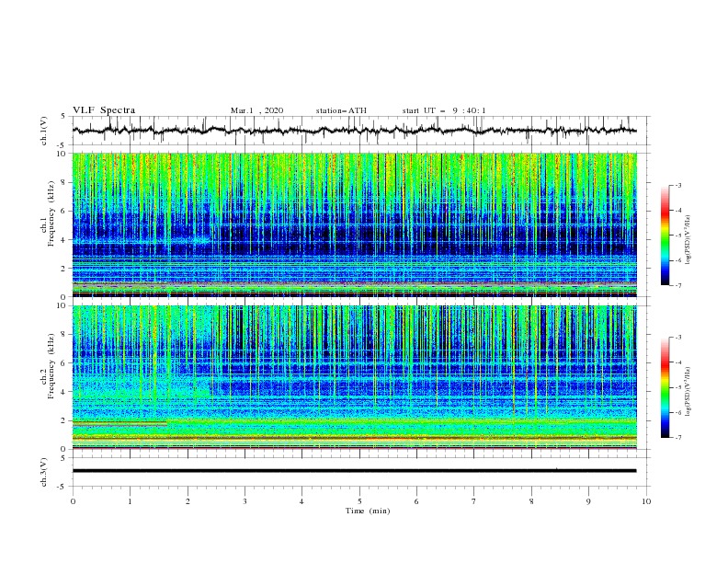Viewport: 728px width, 563px height.
Task: Click time axis tick label '5'
Action: 359,501
